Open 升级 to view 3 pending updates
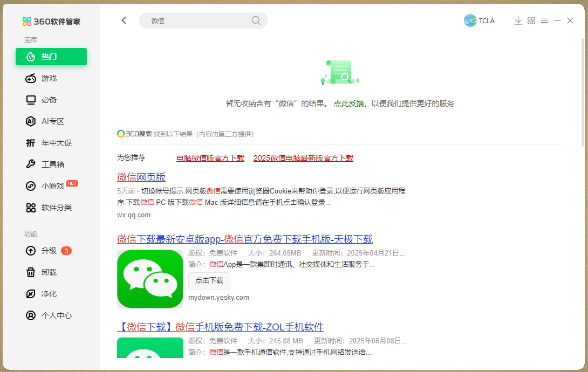 51,251
